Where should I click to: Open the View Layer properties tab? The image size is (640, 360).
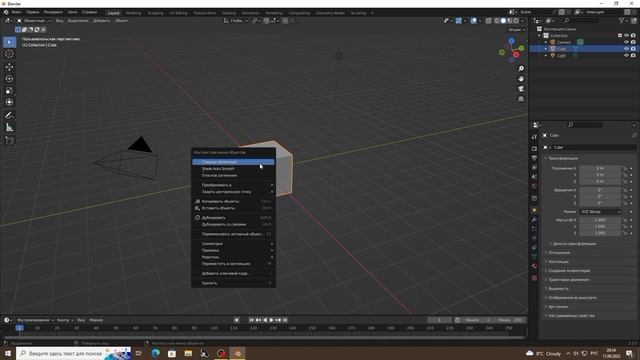(x=534, y=167)
